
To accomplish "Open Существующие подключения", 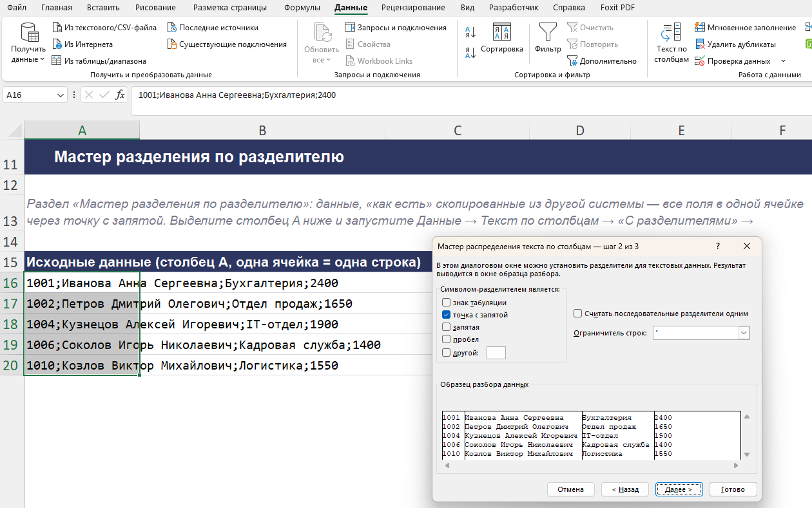I will click(226, 44).
